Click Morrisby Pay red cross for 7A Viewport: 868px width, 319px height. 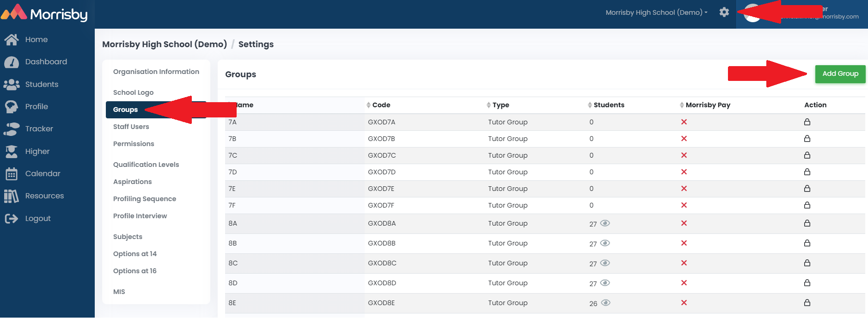[x=684, y=122]
